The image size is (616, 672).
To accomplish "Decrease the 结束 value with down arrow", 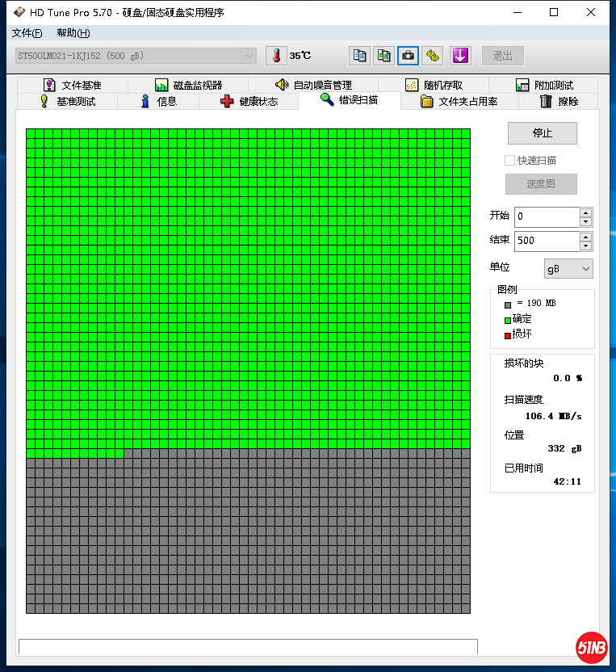I will [x=585, y=246].
